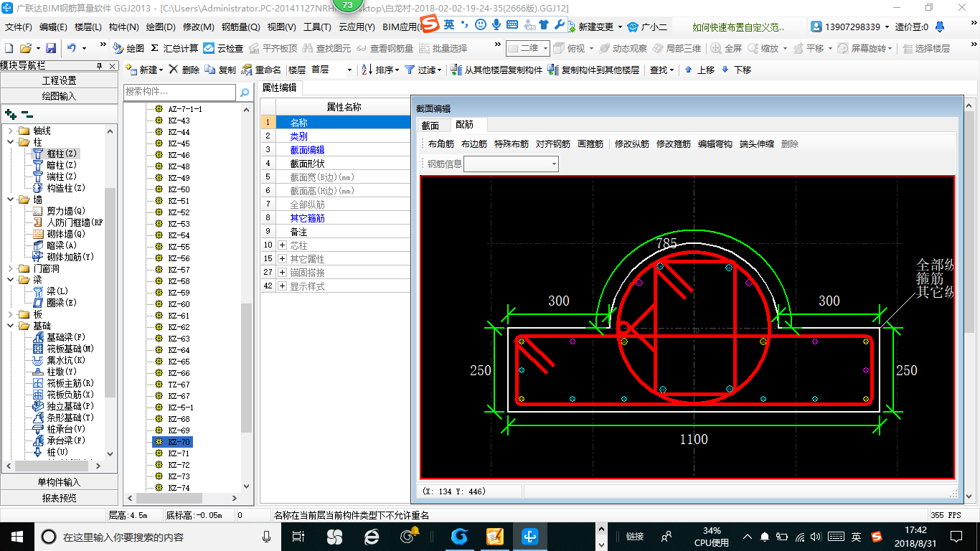Click the collapse-all minus icon in navigator

(27, 113)
